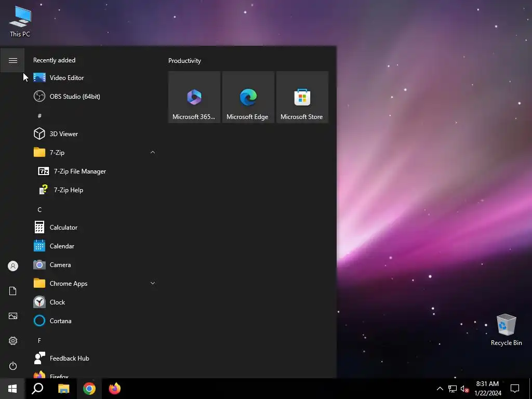
Task: Click the Productivity group heading
Action: pyautogui.click(x=184, y=61)
